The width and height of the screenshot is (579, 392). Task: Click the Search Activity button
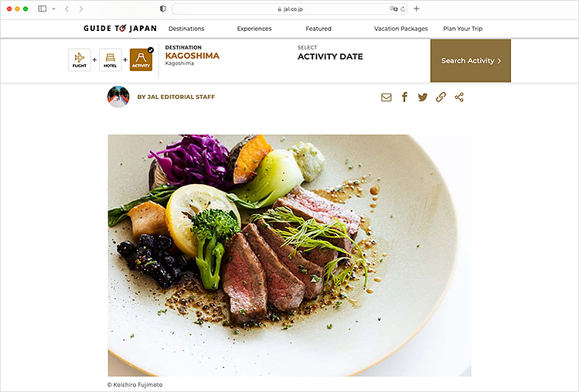(x=471, y=60)
